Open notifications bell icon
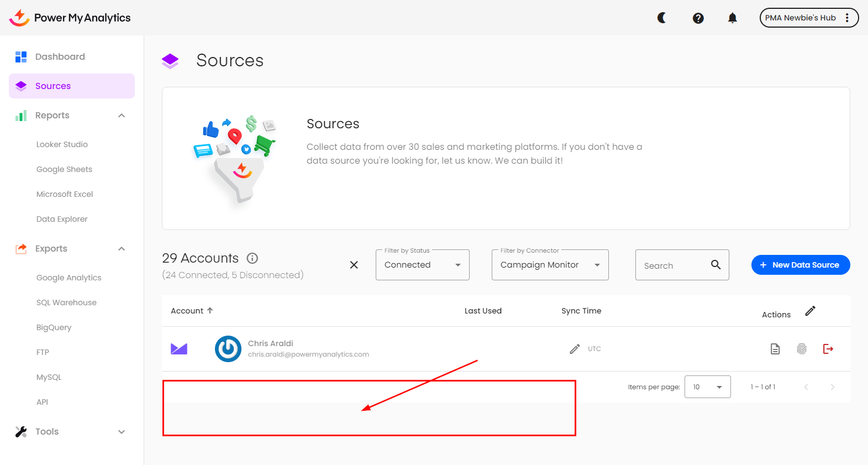The width and height of the screenshot is (868, 465). pos(732,18)
